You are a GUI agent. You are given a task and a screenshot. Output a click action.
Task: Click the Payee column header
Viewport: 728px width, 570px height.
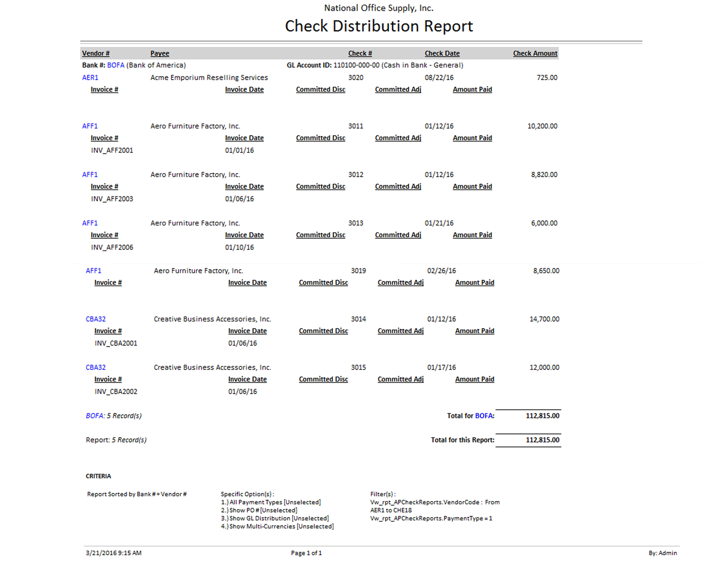click(160, 53)
